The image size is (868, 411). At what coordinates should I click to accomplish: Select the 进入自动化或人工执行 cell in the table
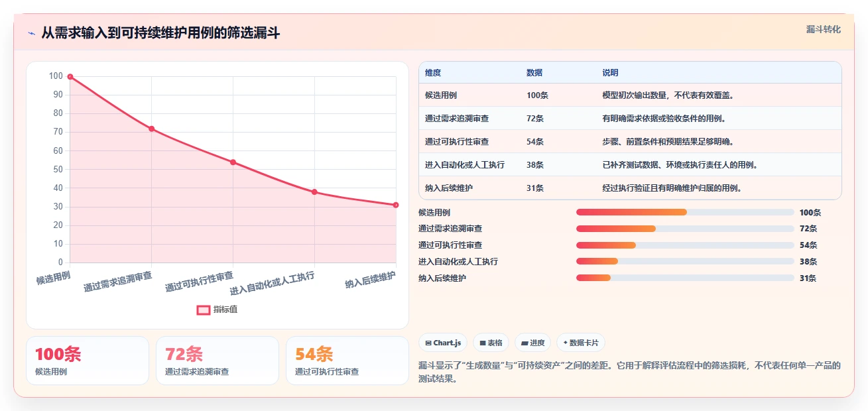pyautogui.click(x=465, y=164)
